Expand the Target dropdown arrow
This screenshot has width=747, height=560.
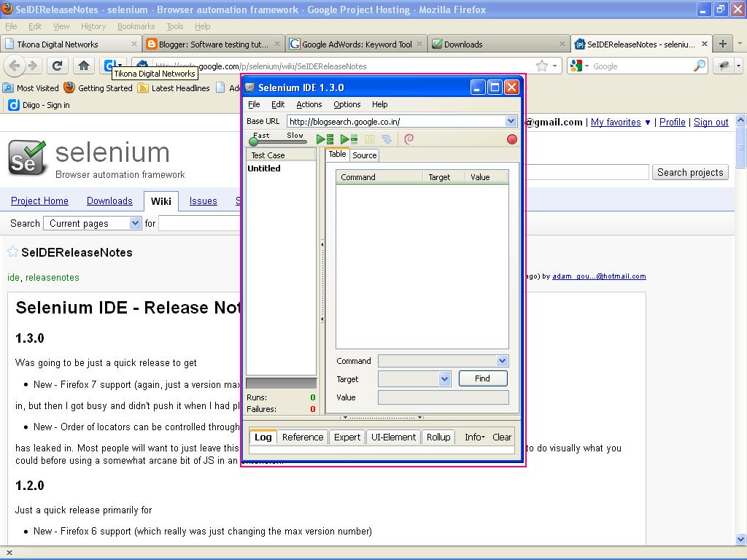point(444,379)
